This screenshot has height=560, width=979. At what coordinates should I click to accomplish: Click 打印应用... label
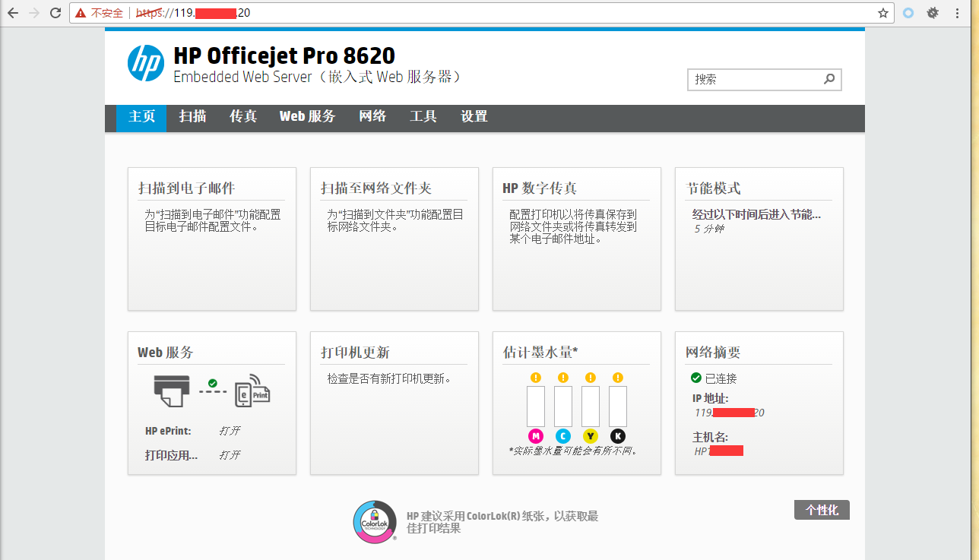coord(172,455)
